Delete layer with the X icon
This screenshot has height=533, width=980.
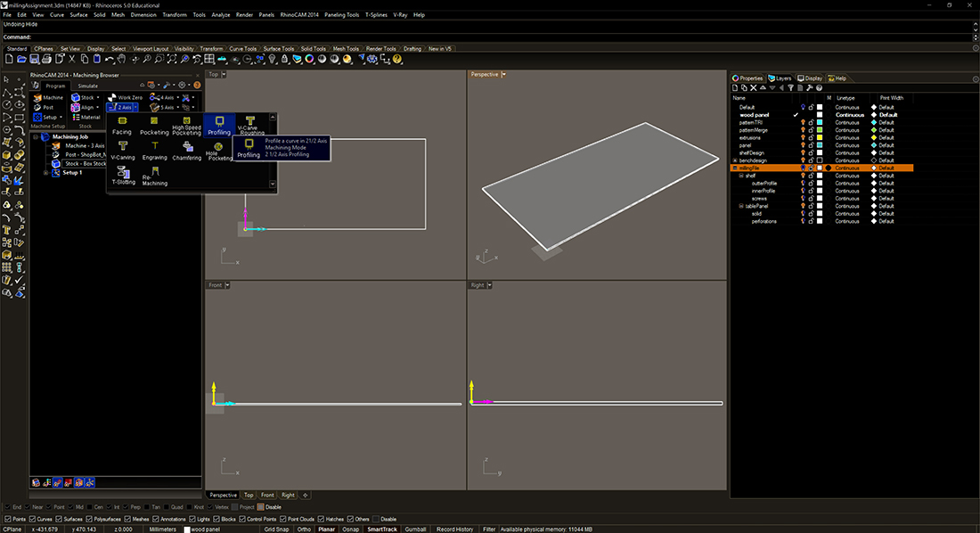coord(754,88)
